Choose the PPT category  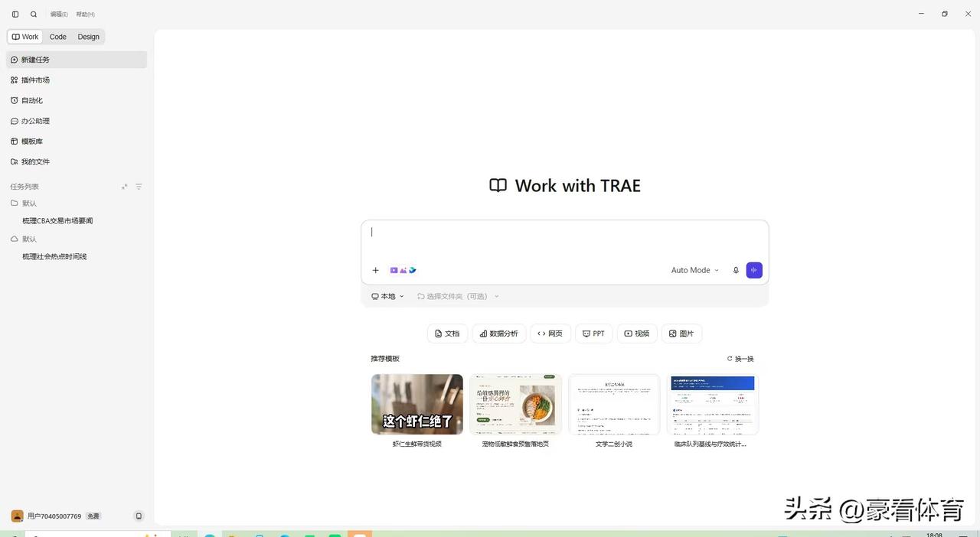point(593,334)
